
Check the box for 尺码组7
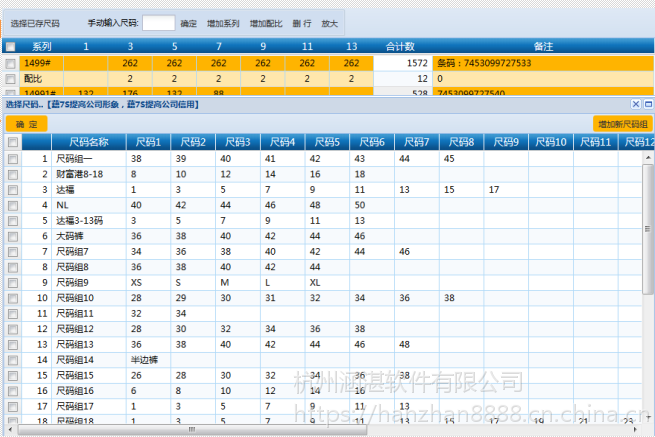[13, 252]
